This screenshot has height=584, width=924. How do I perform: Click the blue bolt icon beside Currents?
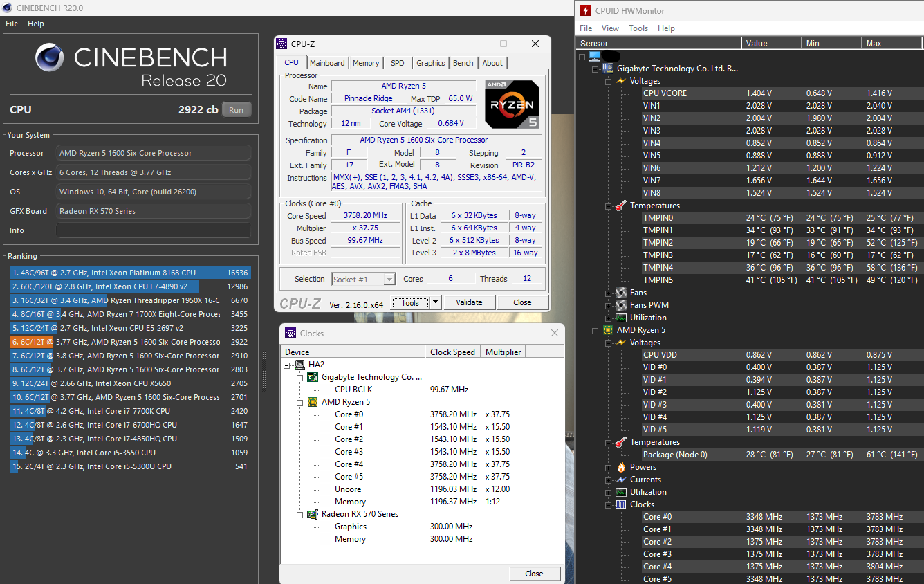point(620,480)
